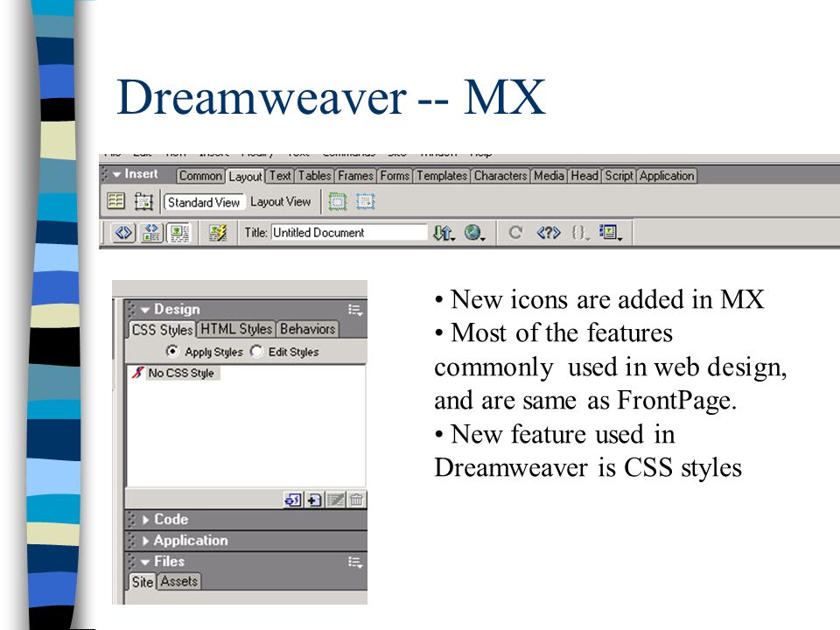Click the Insert Table icon
The width and height of the screenshot is (840, 630).
[115, 201]
